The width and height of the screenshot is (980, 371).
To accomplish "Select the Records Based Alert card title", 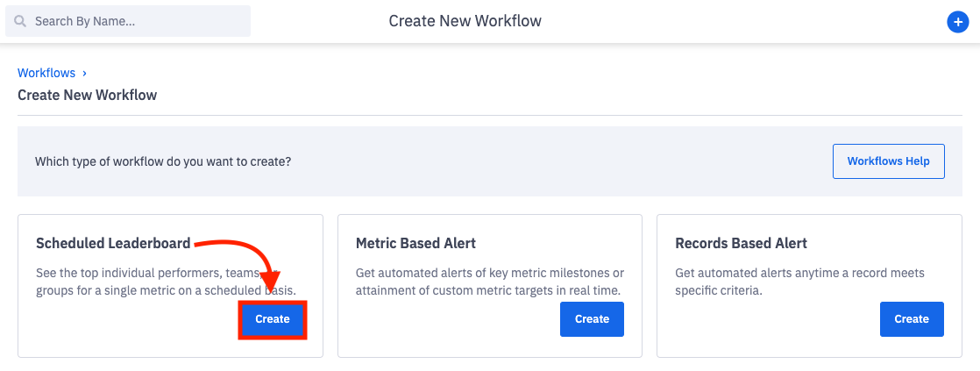I will point(741,243).
